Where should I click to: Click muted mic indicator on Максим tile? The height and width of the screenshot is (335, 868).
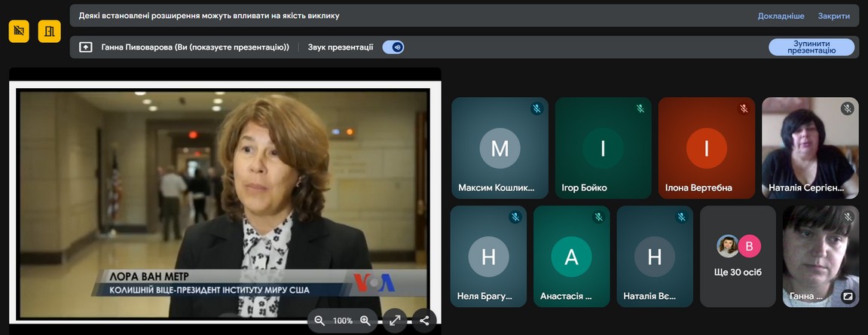(536, 108)
